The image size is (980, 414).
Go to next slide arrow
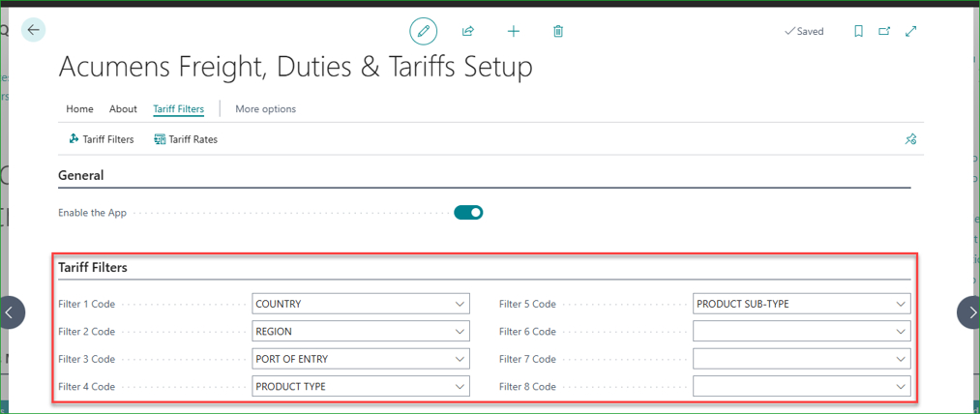click(x=970, y=312)
